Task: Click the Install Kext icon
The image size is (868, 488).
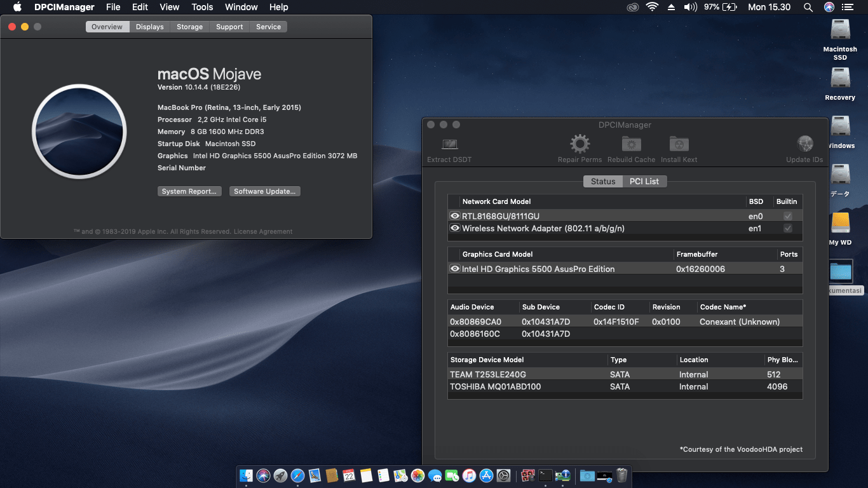Action: 679,144
